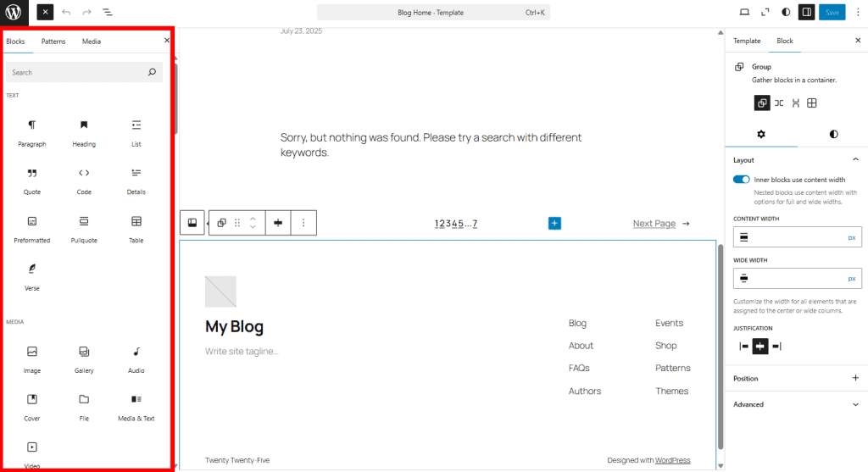Open the document overview list view

(108, 12)
